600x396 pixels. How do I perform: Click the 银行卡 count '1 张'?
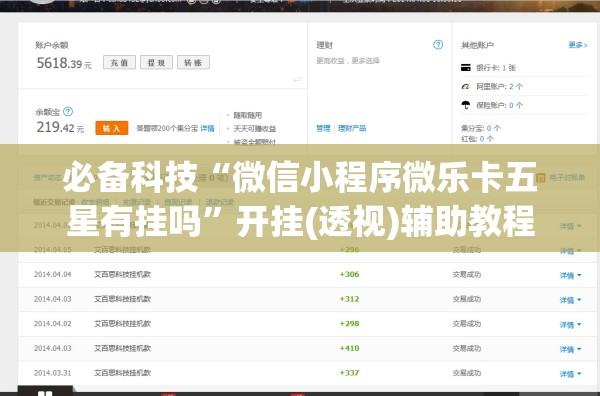point(509,68)
